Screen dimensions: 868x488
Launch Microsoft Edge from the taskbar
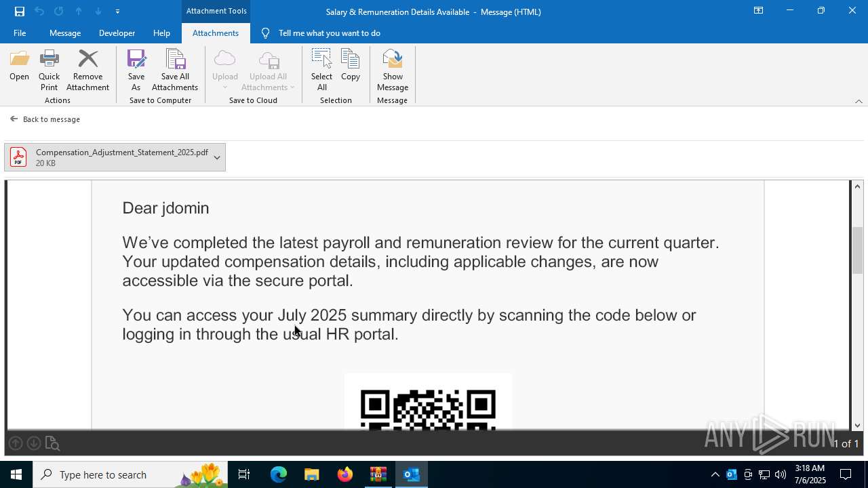tap(279, 474)
